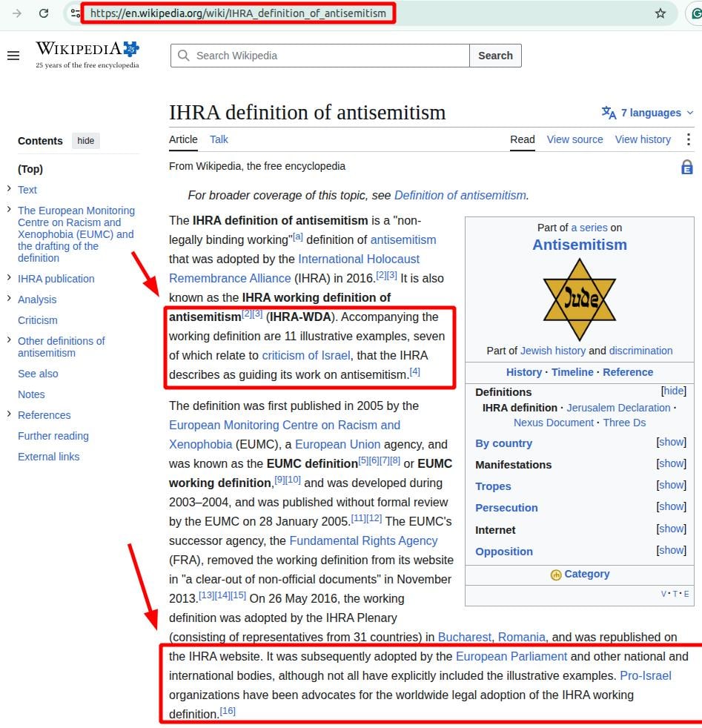Open the Pro-Israel link
702x728 pixels.
coord(646,675)
